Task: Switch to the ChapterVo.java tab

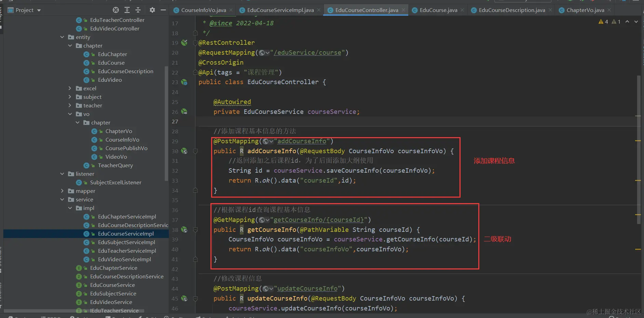Action: coord(585,10)
